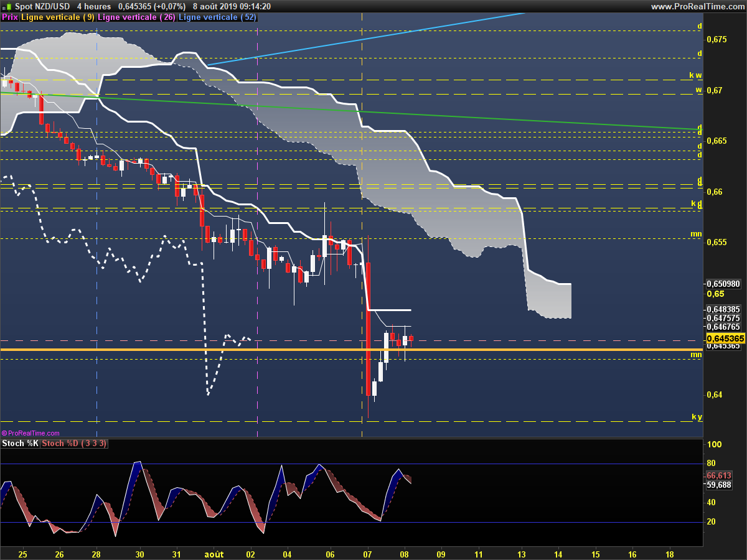747x560 pixels.
Task: Select the Ligne verticale (26) label
Action: tap(136, 17)
